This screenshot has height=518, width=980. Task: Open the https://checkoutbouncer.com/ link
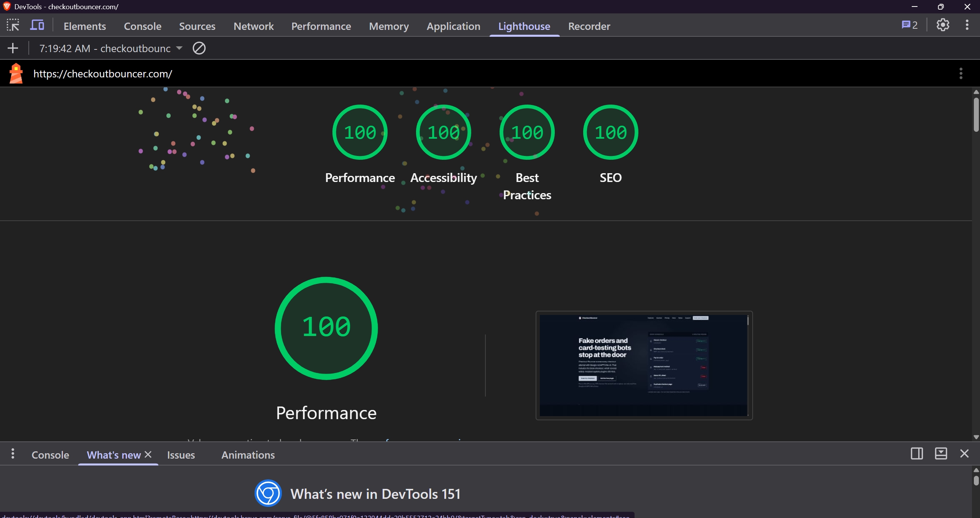[103, 74]
